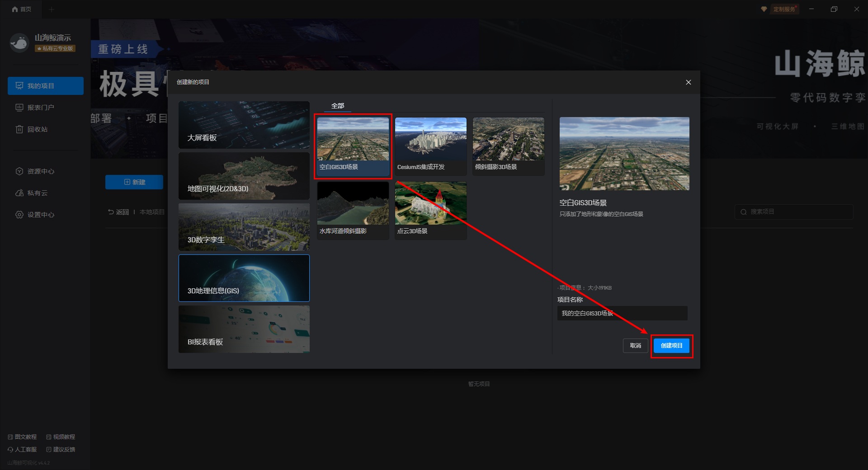Open 定制服务 custom service
The image size is (868, 470).
[783, 9]
